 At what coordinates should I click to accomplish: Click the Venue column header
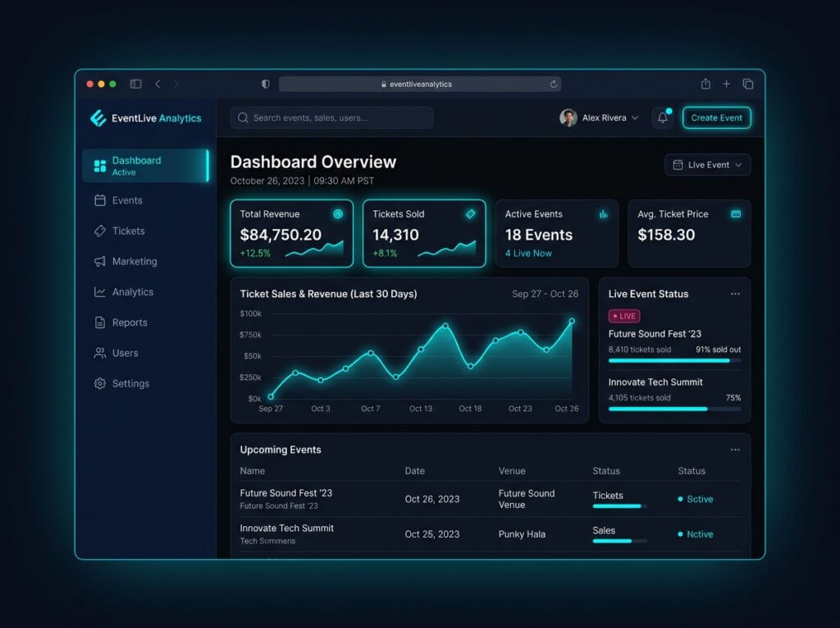pos(512,471)
